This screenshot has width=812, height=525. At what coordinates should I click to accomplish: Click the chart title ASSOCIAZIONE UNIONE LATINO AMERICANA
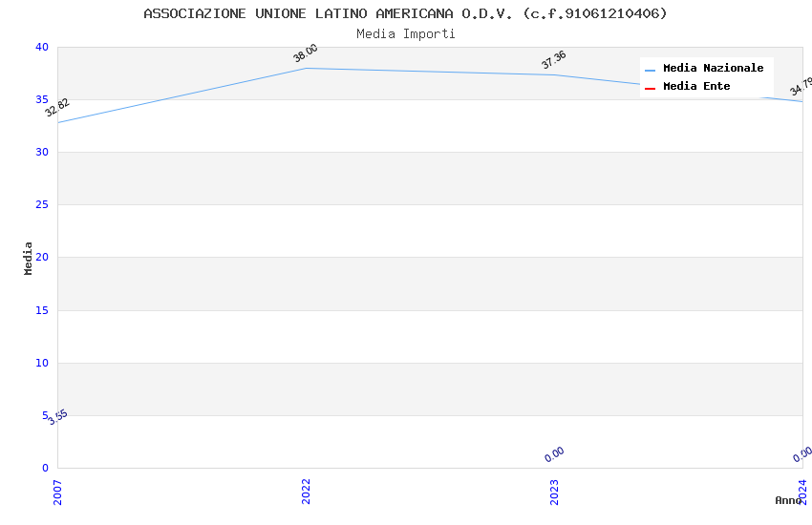405,13
